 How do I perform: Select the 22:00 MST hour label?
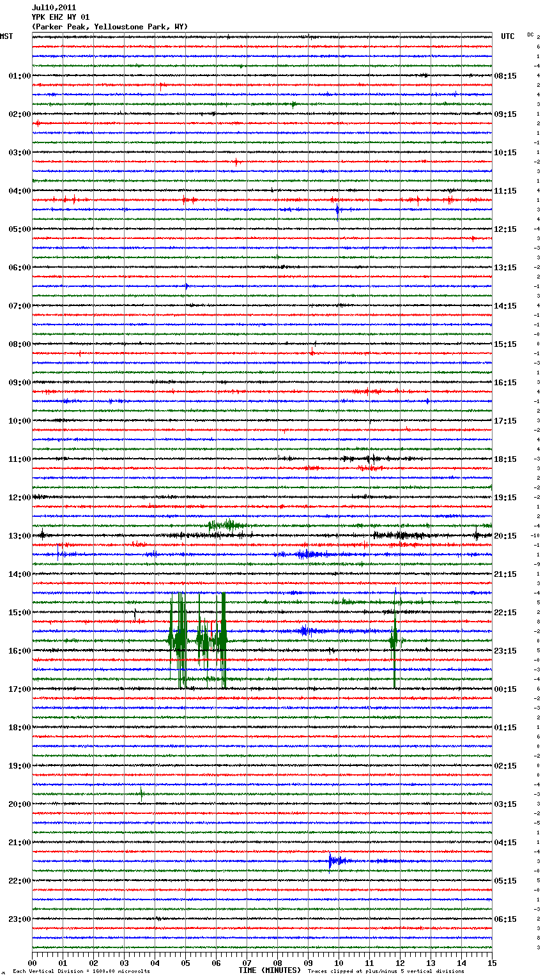(20, 881)
